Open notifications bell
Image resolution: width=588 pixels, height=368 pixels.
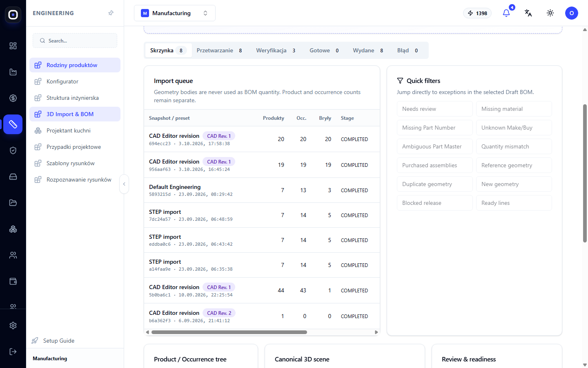click(506, 13)
